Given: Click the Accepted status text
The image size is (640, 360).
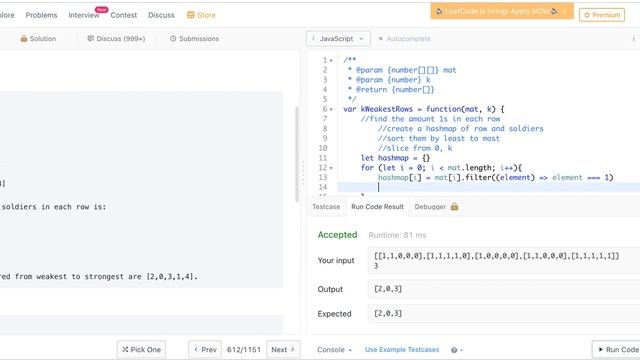Looking at the screenshot, I should pos(338,235).
